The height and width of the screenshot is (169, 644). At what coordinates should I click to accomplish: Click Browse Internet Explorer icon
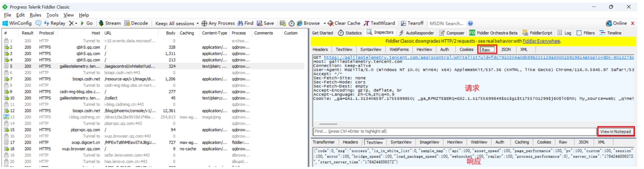[x=308, y=23]
